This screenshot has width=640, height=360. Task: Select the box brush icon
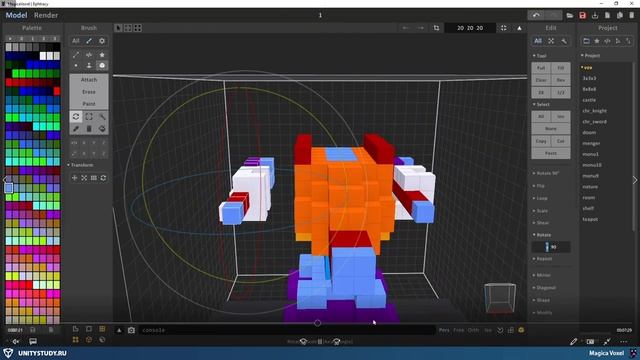coord(102,65)
